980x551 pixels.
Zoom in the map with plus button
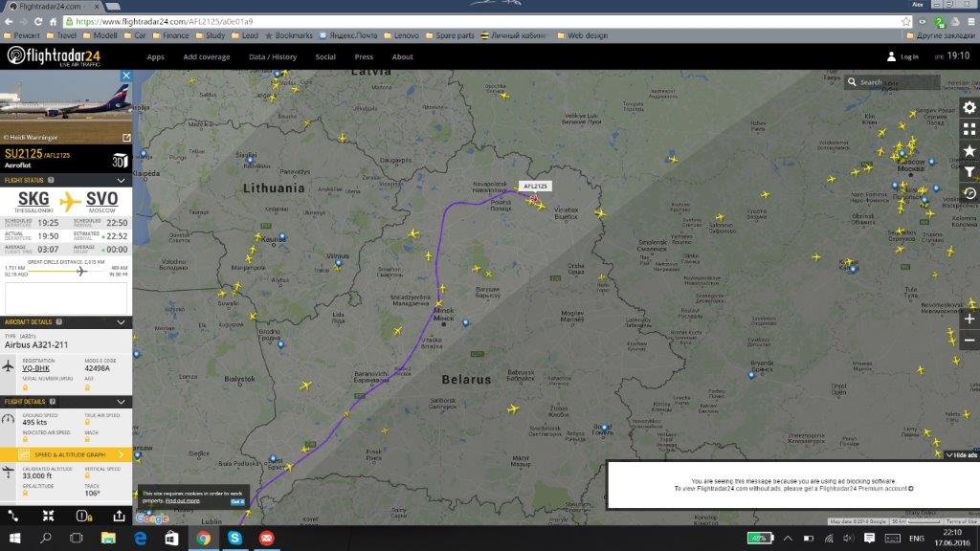point(969,319)
